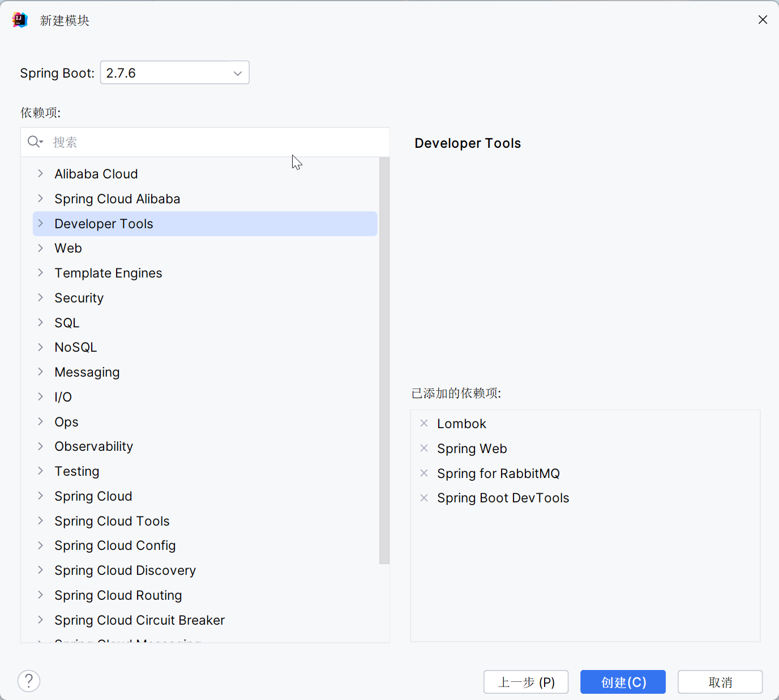Viewport: 779px width, 700px height.
Task: Remove Spring Boot DevTools with its X icon
Action: point(424,498)
